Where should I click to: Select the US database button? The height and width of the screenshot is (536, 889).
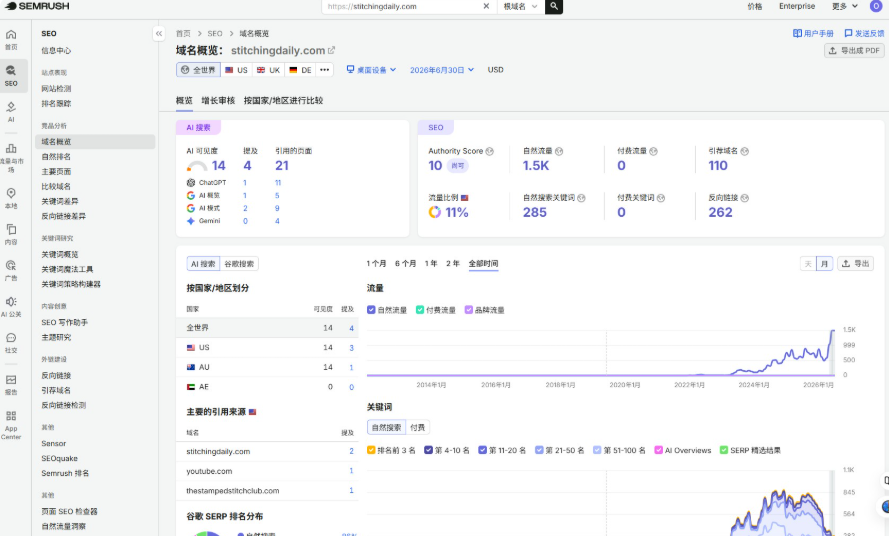point(236,70)
